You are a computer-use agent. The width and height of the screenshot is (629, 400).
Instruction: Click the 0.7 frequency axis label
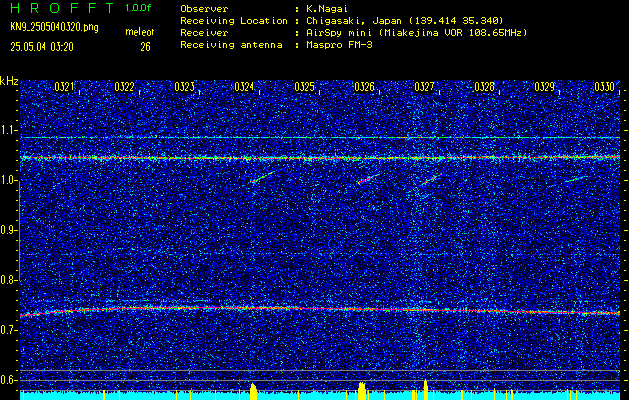(8, 330)
